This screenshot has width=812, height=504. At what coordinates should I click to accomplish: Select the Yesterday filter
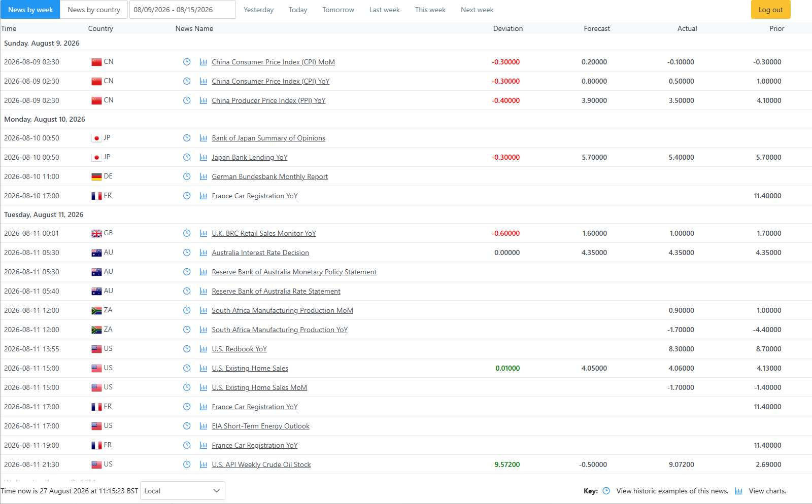pyautogui.click(x=258, y=10)
